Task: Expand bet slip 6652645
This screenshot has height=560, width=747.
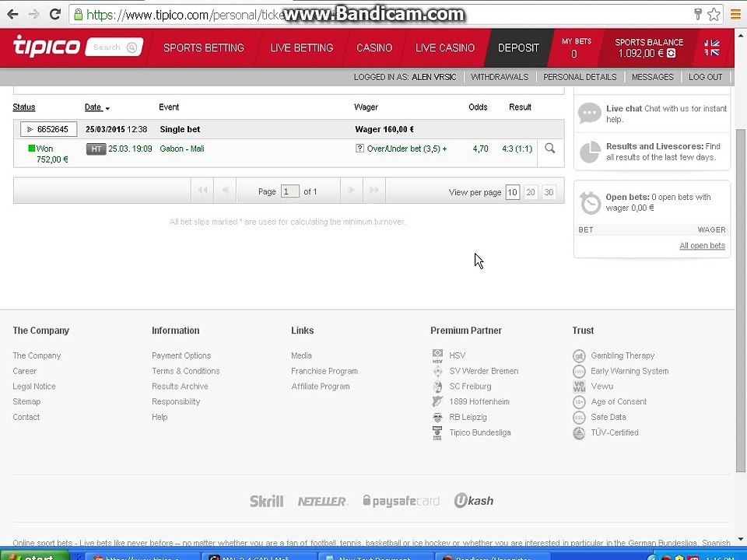Action: pyautogui.click(x=48, y=129)
